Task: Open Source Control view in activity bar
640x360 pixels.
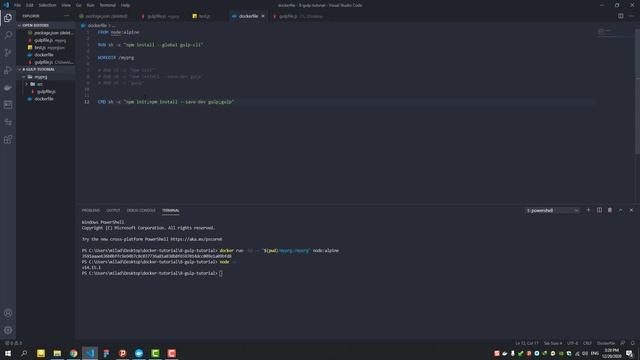Action: (x=8, y=53)
